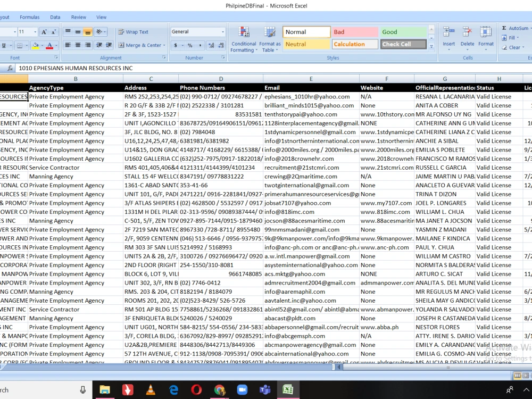This screenshot has width=532, height=399.
Task: Open the font size 11 dropdown
Action: point(35,32)
